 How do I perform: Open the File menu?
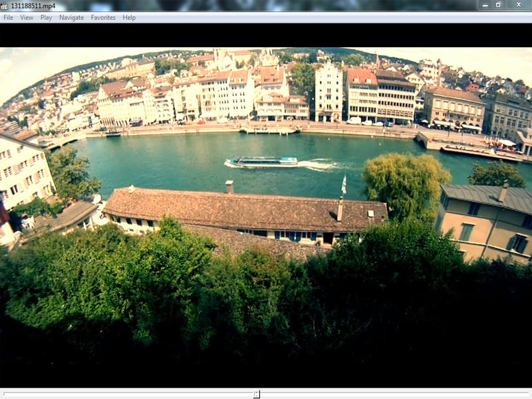click(x=8, y=18)
